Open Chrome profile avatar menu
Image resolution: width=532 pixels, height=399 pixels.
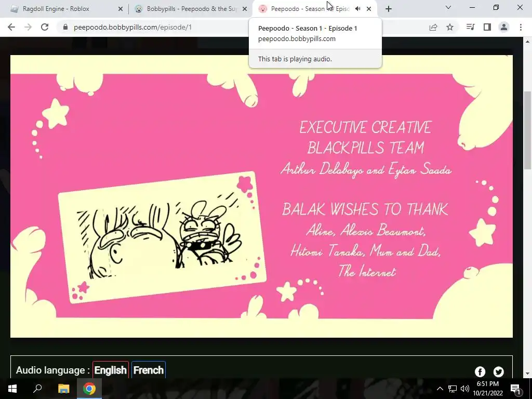(x=504, y=27)
